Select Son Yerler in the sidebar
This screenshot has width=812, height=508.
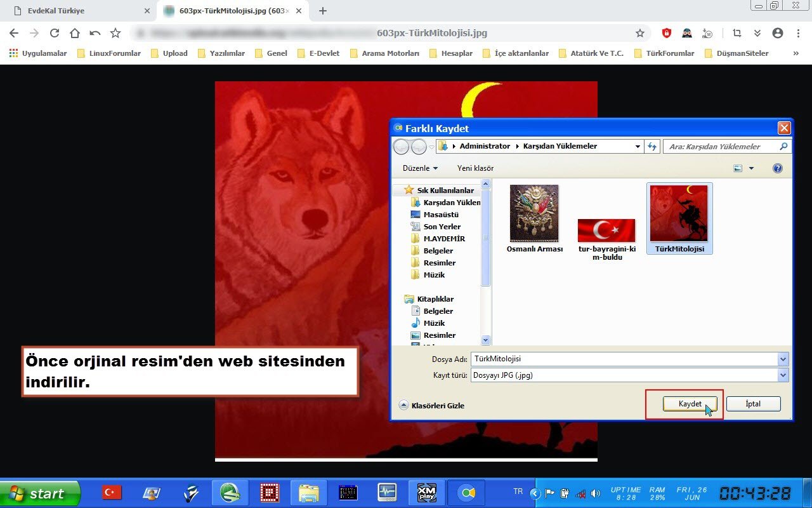[x=435, y=227]
